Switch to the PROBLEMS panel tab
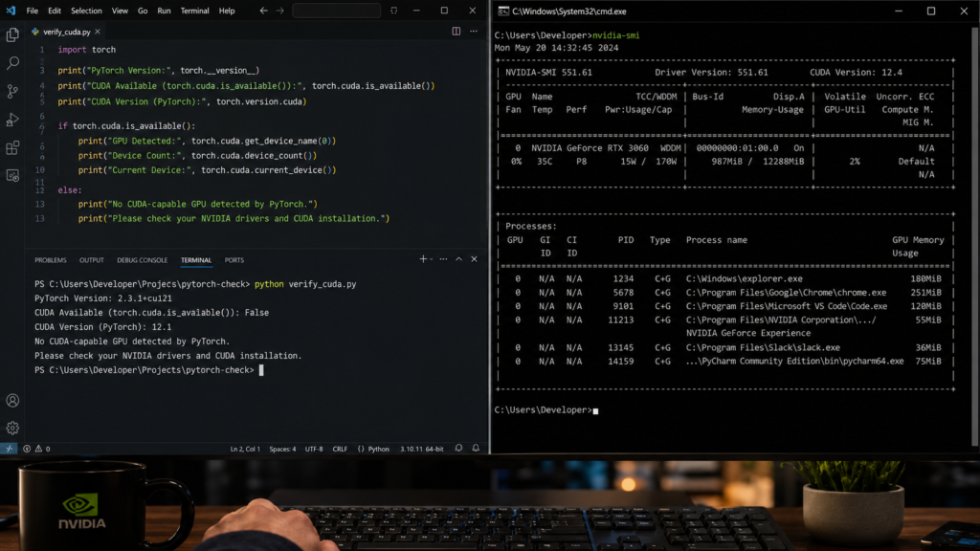 click(x=51, y=260)
